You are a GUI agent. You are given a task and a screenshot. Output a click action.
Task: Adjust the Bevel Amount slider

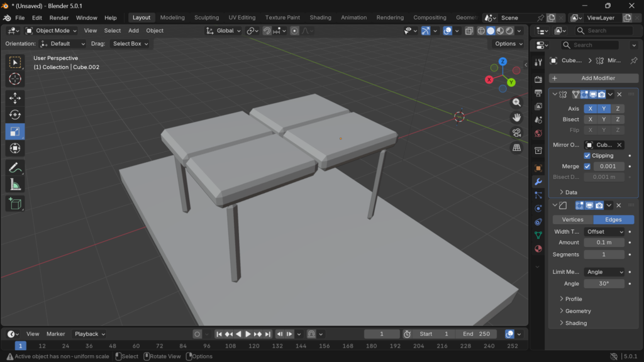point(604,242)
